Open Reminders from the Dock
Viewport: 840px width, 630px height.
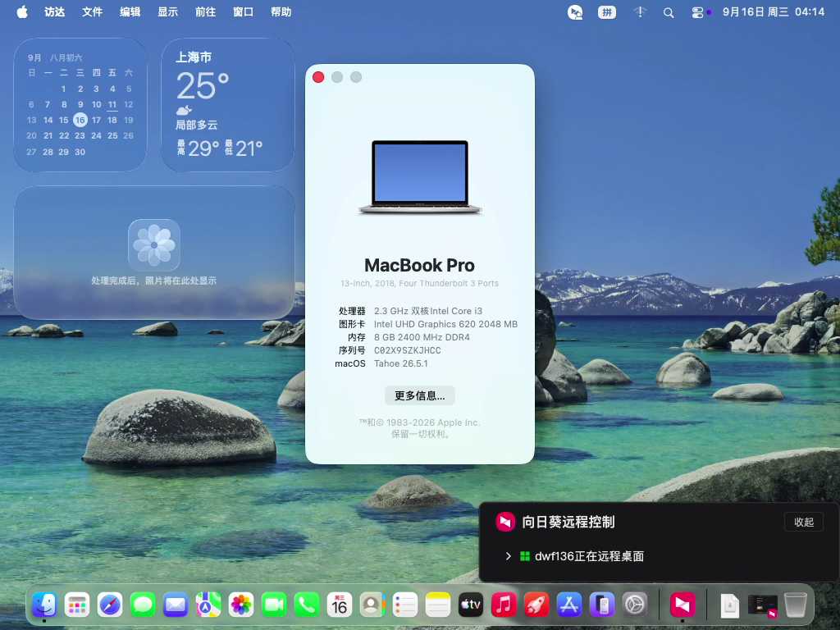405,605
